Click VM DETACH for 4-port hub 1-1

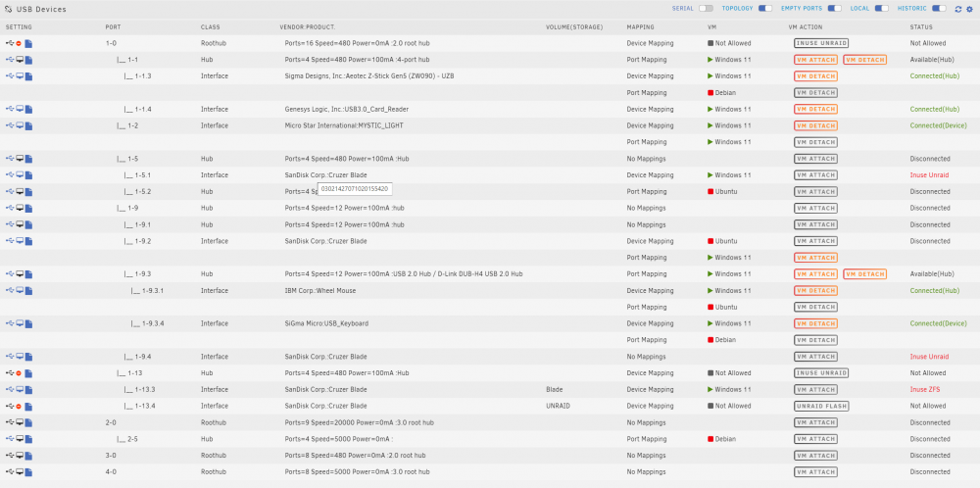coord(864,60)
